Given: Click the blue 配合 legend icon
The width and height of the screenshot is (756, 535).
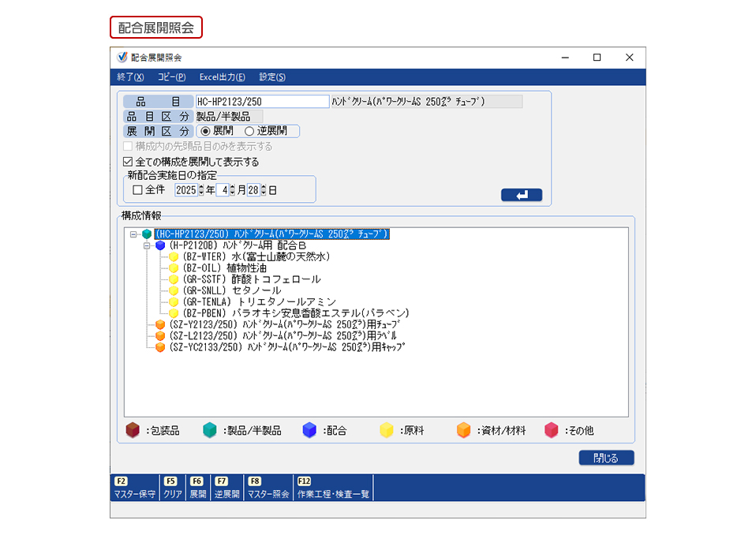Looking at the screenshot, I should pyautogui.click(x=308, y=430).
